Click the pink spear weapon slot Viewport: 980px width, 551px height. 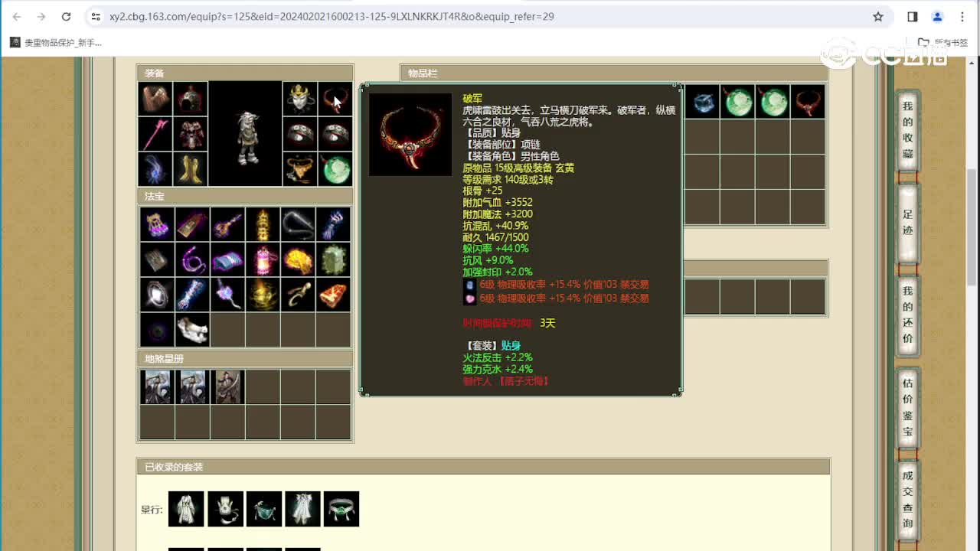[155, 134]
